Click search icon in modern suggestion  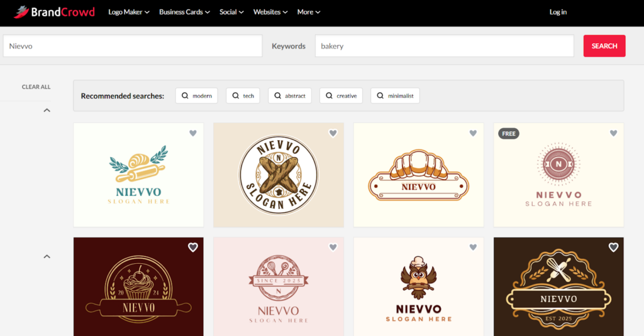pyautogui.click(x=185, y=96)
